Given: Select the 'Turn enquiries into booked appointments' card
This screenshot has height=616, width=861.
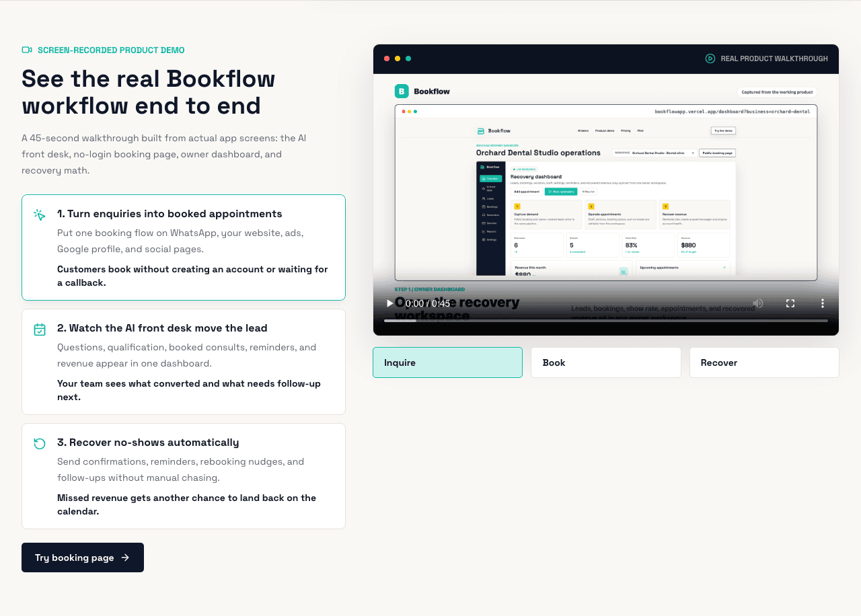Looking at the screenshot, I should tap(184, 247).
